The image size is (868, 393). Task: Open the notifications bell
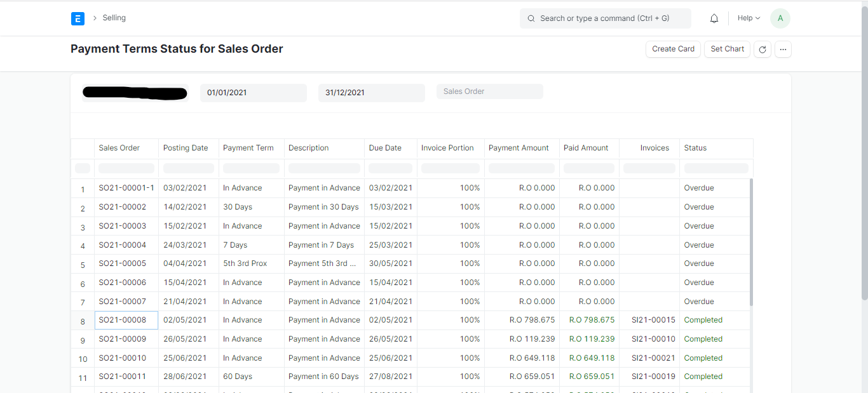click(714, 18)
